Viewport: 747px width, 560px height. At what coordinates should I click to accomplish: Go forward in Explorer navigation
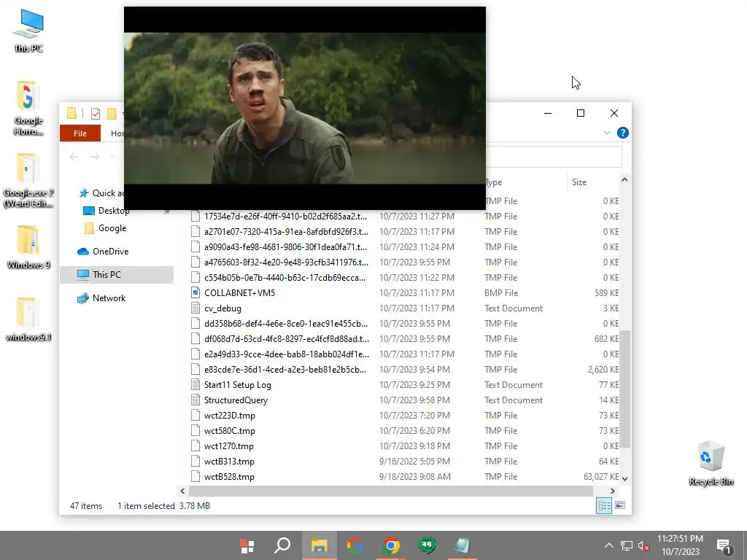[96, 156]
